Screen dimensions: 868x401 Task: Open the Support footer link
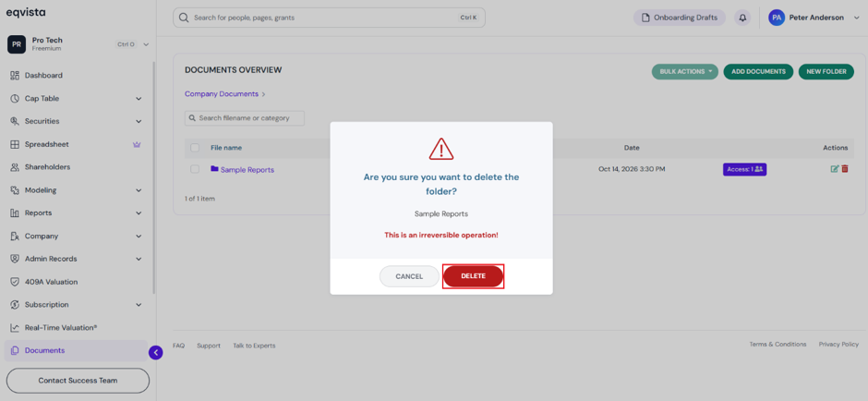(x=209, y=346)
